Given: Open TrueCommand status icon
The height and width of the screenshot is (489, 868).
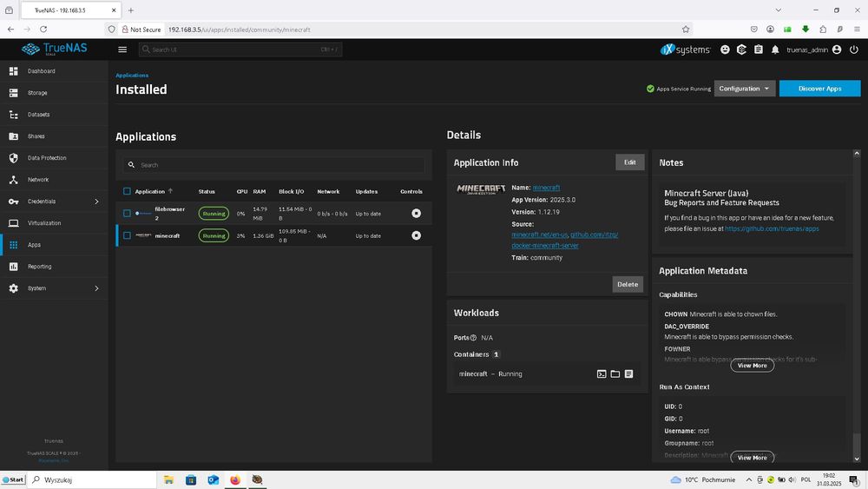Looking at the screenshot, I should click(x=742, y=50).
